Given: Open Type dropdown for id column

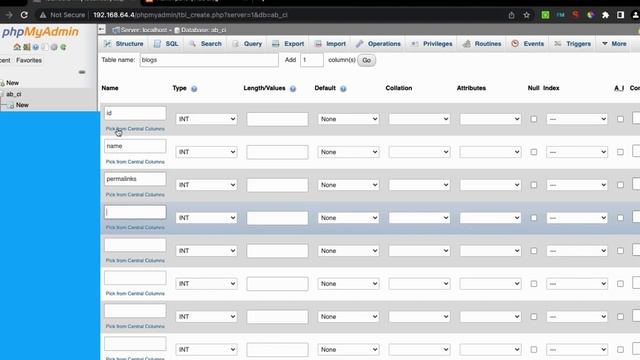Looking at the screenshot, I should (x=206, y=119).
